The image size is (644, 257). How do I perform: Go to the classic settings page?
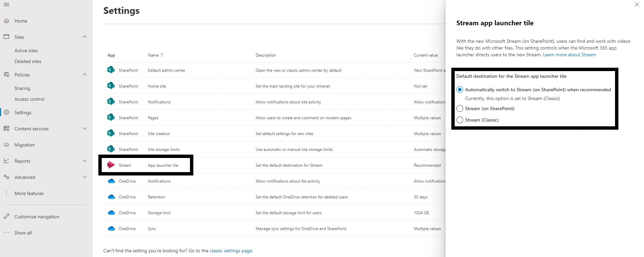coord(230,251)
